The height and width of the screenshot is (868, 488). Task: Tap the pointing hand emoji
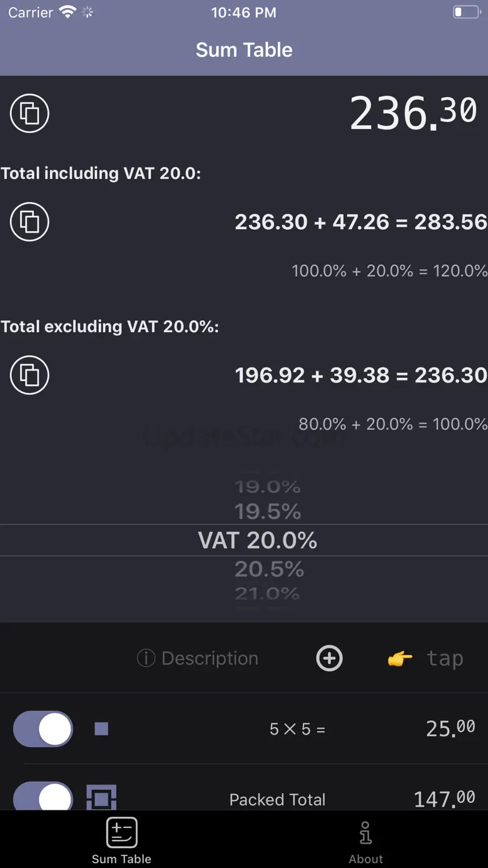(400, 658)
